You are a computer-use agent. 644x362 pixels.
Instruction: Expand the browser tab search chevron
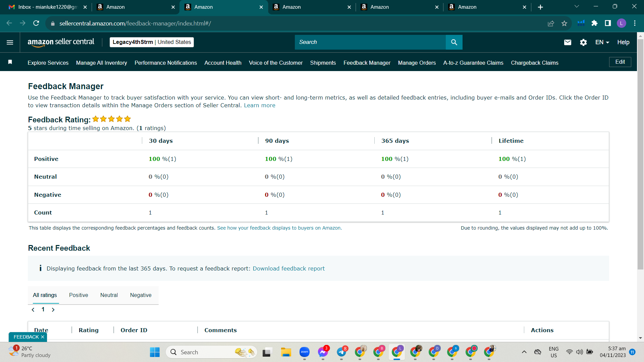click(577, 6)
